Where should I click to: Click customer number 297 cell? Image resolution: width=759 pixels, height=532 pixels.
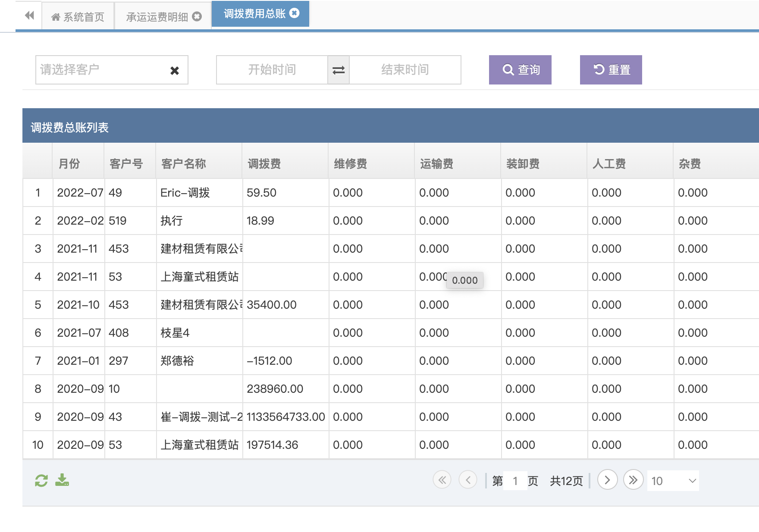click(x=130, y=361)
